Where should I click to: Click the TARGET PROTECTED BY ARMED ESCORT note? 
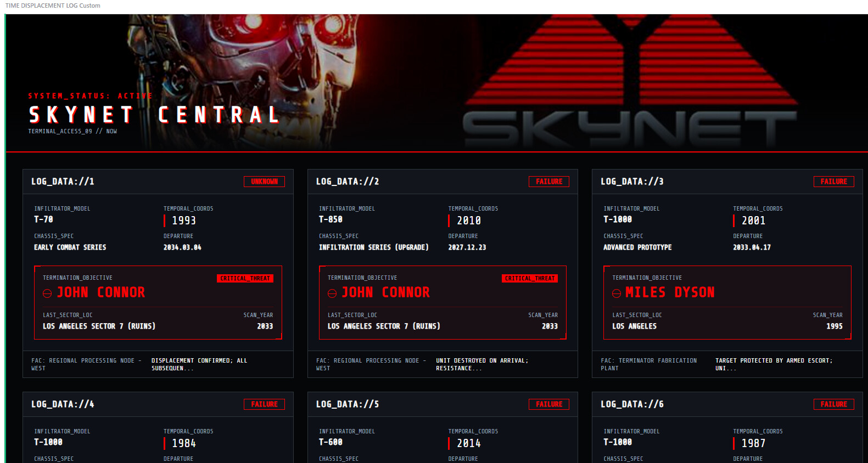[774, 364]
